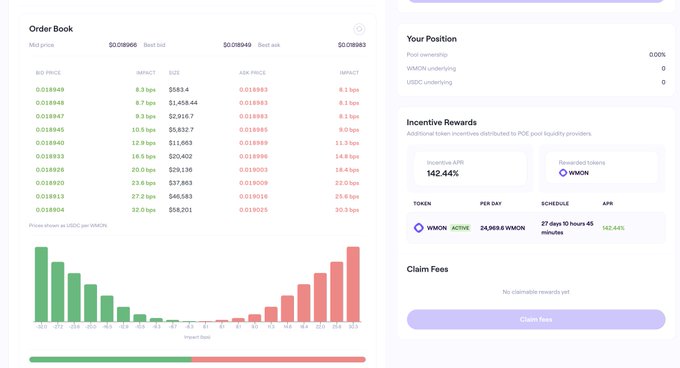
Task: Click the USDC underlying label
Action: (x=429, y=82)
